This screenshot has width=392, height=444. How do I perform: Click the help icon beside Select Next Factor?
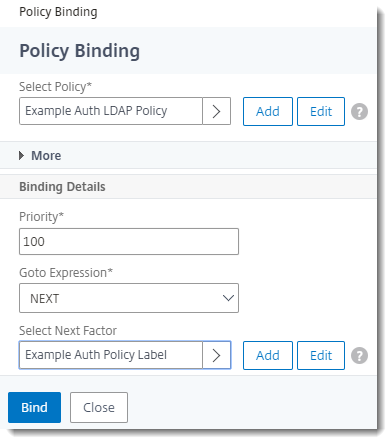tap(359, 355)
